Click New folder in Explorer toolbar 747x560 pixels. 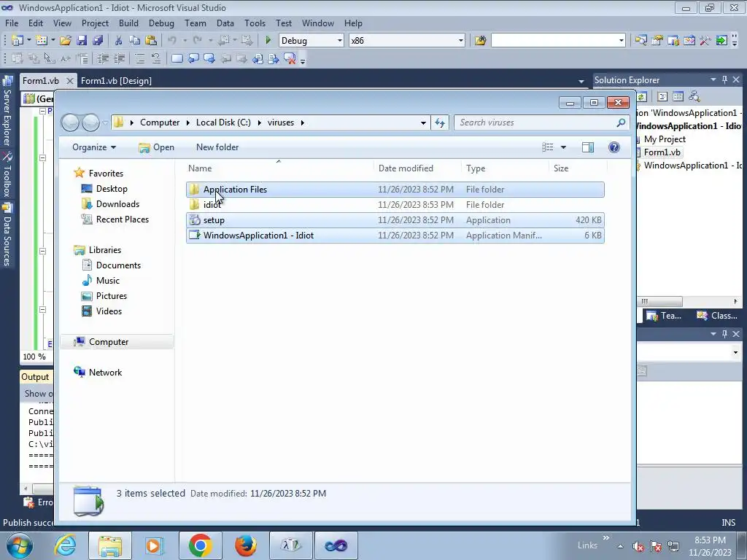pos(217,147)
